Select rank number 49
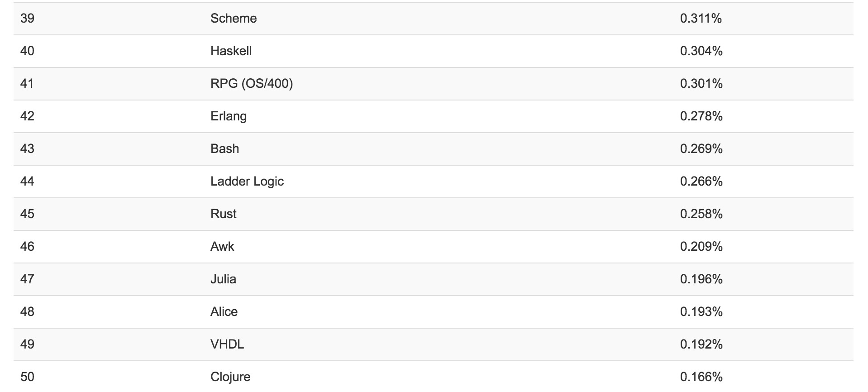This screenshot has height=392, width=868. coord(27,344)
